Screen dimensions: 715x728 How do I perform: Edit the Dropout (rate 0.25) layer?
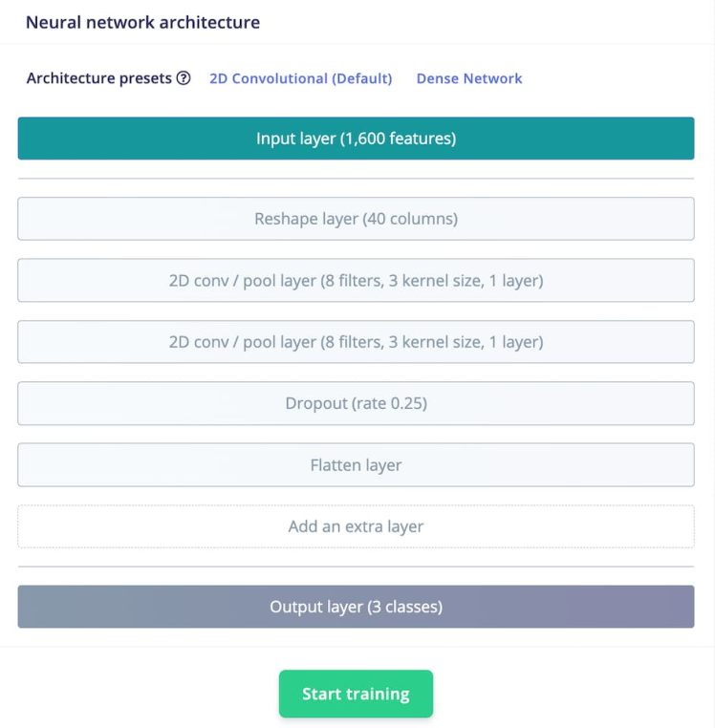[356, 403]
